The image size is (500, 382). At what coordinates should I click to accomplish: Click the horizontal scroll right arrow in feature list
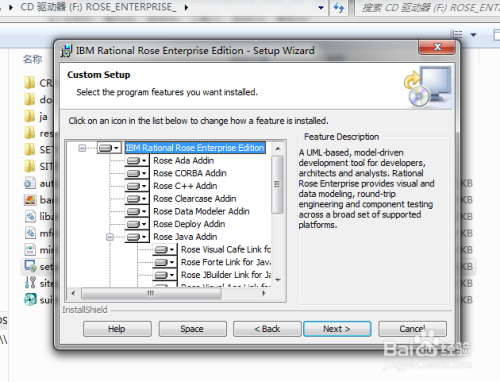[x=264, y=293]
